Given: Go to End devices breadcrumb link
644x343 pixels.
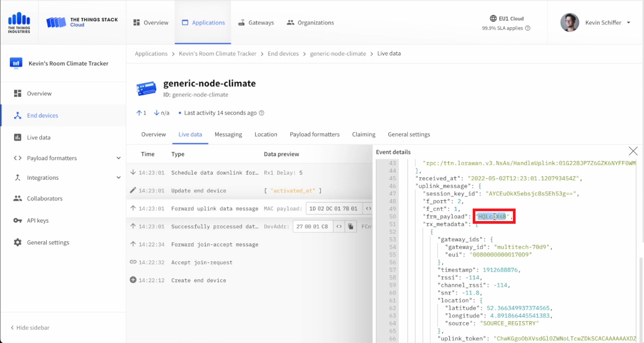Looking at the screenshot, I should [x=283, y=54].
